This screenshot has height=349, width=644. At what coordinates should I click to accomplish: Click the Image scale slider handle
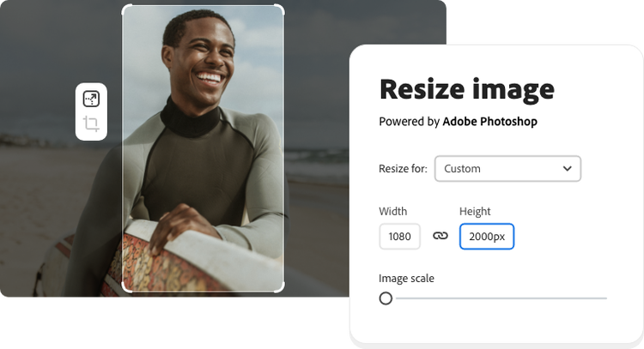tap(386, 298)
